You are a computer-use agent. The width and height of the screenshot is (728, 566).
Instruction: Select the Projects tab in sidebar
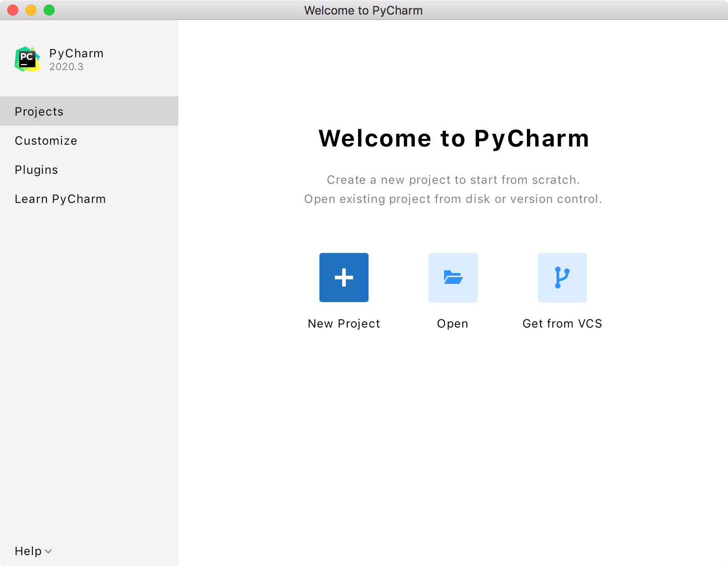[x=39, y=111]
